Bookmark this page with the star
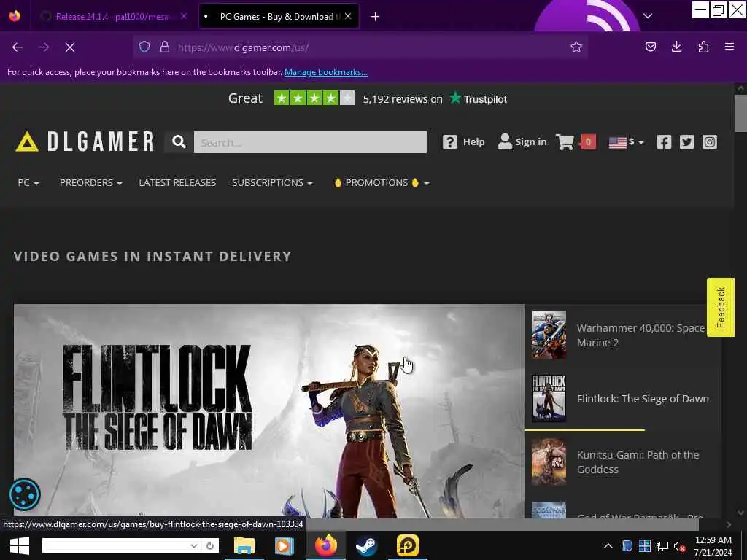Image resolution: width=747 pixels, height=560 pixels. point(576,47)
